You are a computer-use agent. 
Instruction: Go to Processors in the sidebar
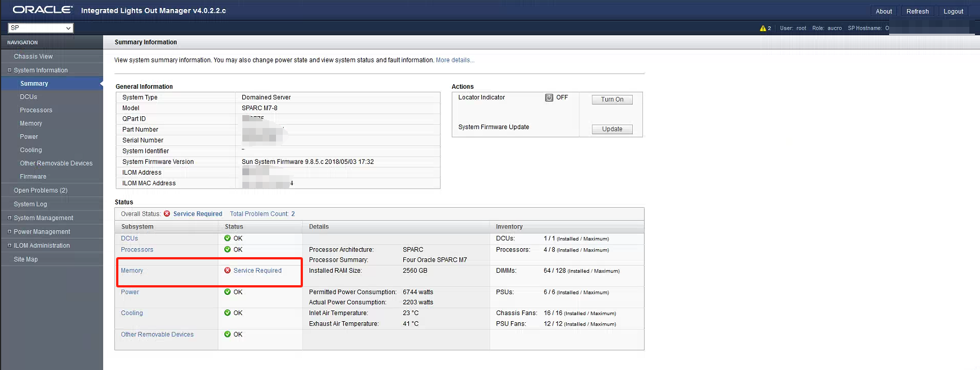pyautogui.click(x=36, y=110)
